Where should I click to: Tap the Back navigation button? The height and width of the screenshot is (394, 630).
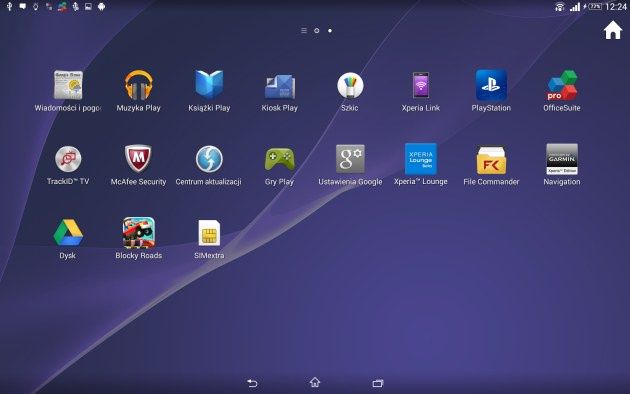(x=252, y=383)
